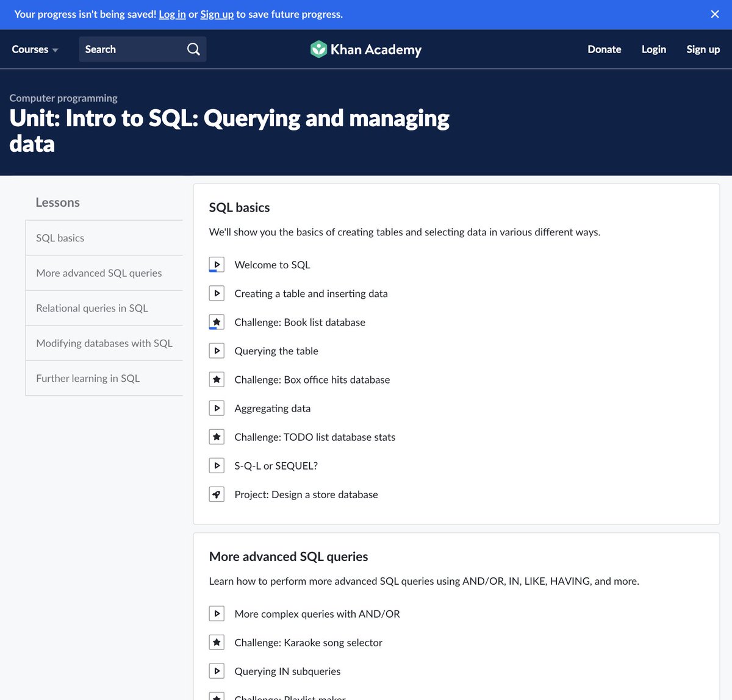The image size is (732, 700).
Task: Open Project: Design a store database
Action: [x=306, y=494]
